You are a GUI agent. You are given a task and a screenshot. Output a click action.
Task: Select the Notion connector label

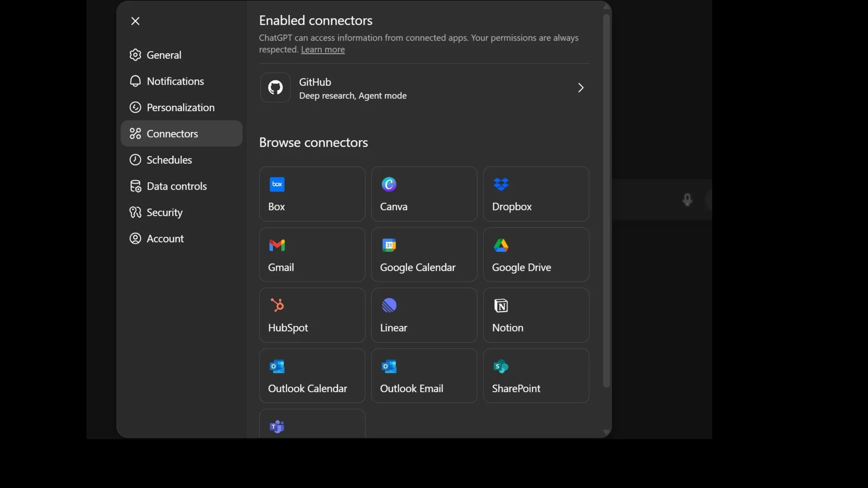(x=508, y=328)
